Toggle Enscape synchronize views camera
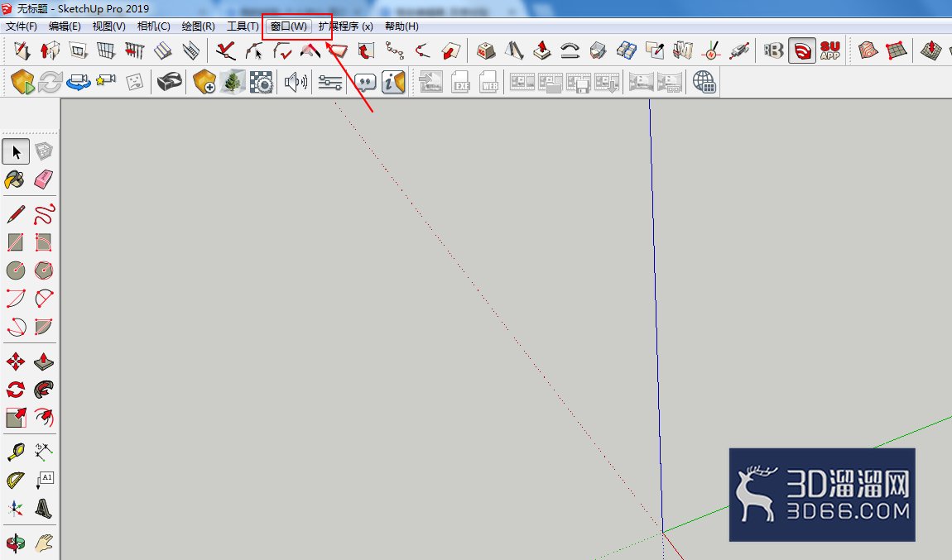The image size is (952, 560). pos(79,82)
